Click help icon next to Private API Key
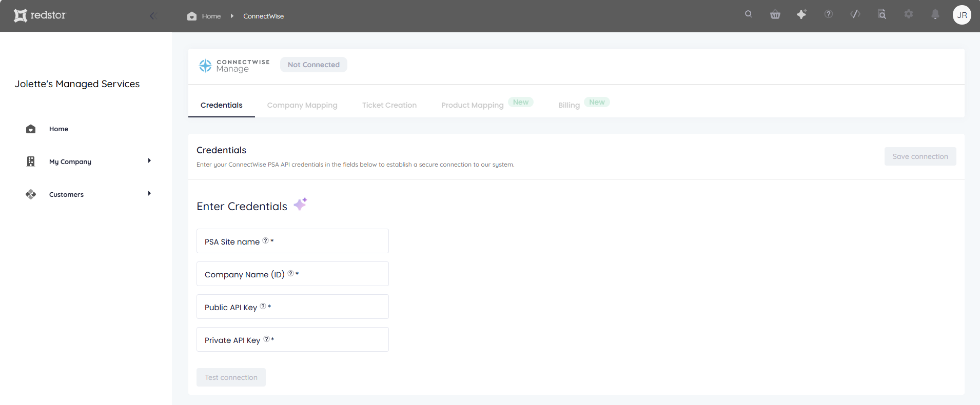This screenshot has height=405, width=980. (x=266, y=339)
